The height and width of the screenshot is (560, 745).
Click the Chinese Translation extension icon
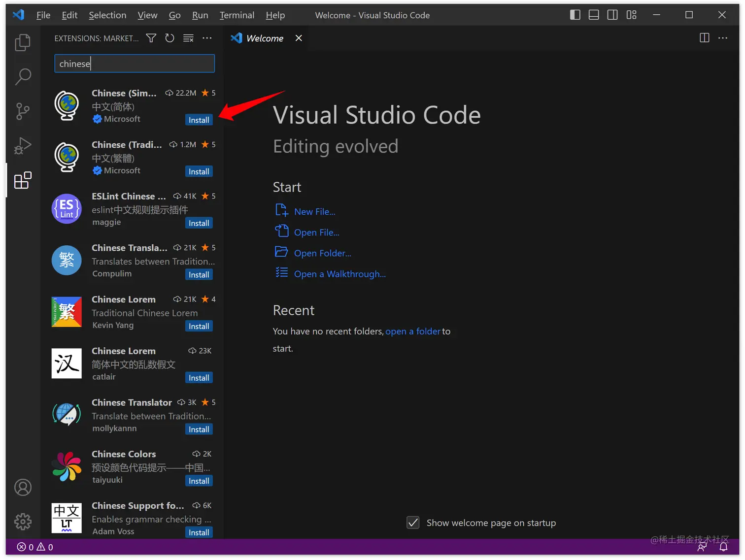coord(67,260)
